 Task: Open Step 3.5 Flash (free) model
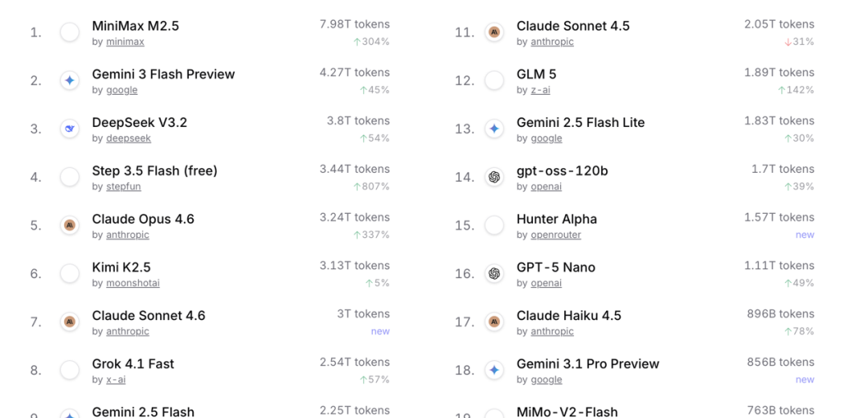pyautogui.click(x=154, y=170)
